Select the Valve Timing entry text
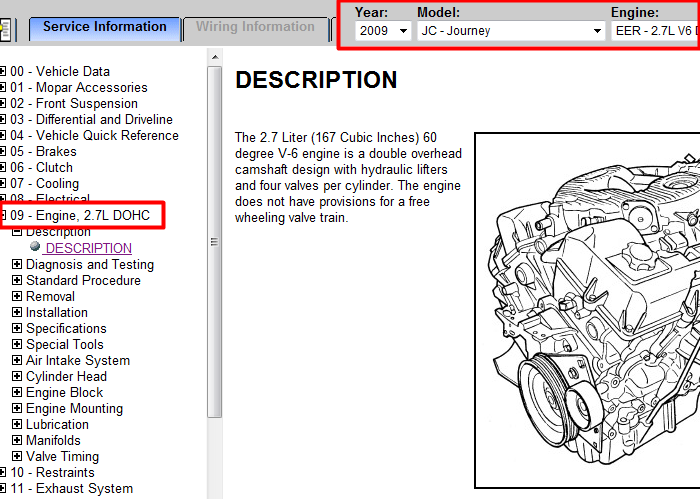 pyautogui.click(x=62, y=457)
